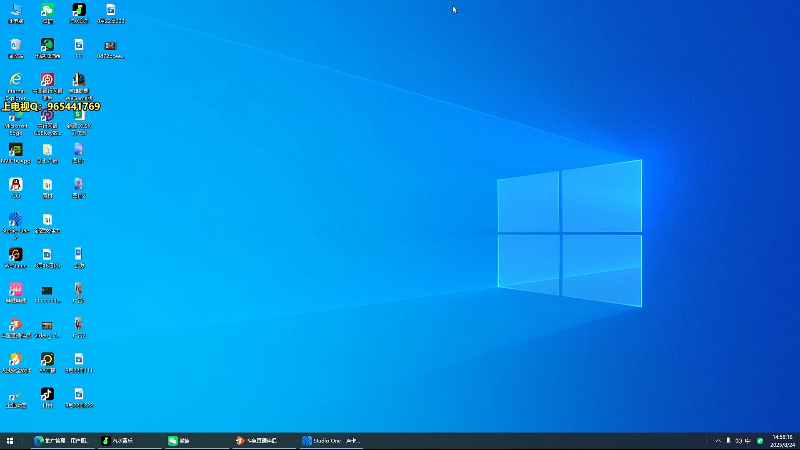Open the blue share-style shortcut in bottom row
The width and height of the screenshot is (800, 450).
(x=16, y=399)
